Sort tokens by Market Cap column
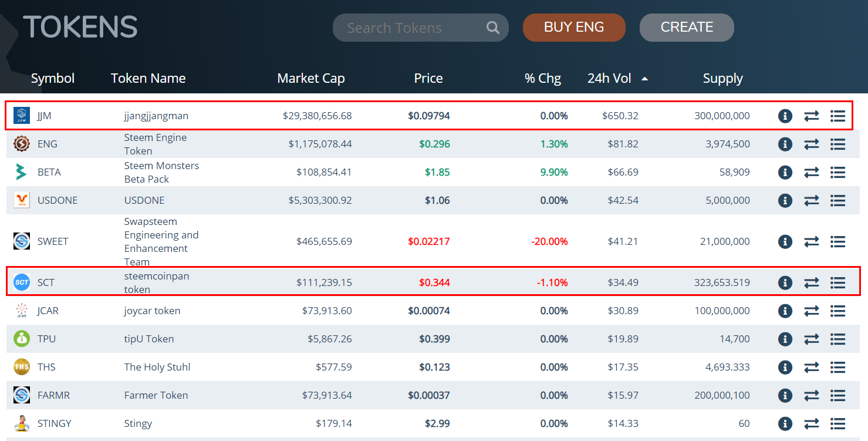Image resolution: width=868 pixels, height=441 pixels. 310,79
